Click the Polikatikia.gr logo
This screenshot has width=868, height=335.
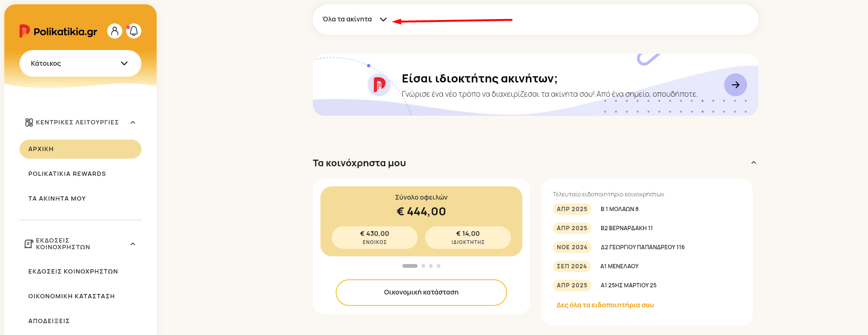point(58,31)
